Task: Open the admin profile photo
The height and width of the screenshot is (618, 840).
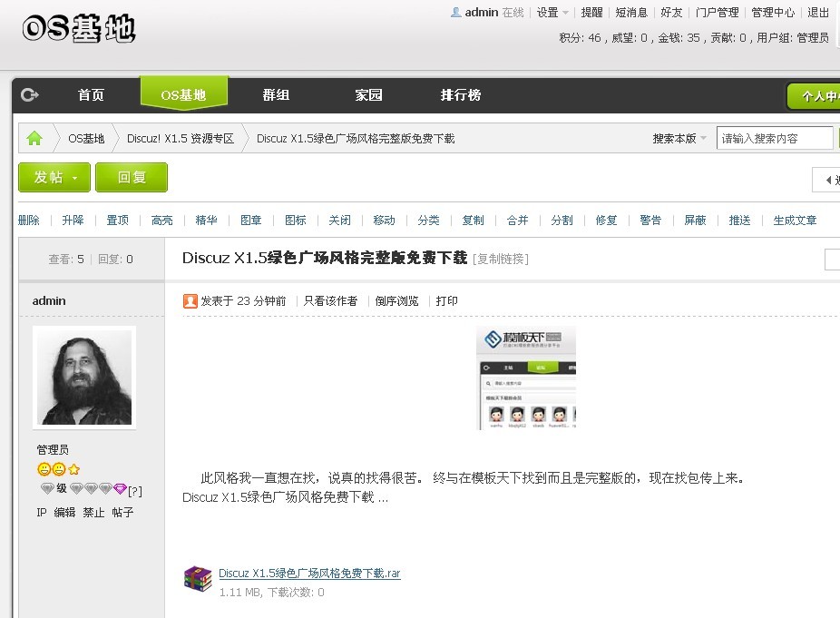Action: coord(84,378)
